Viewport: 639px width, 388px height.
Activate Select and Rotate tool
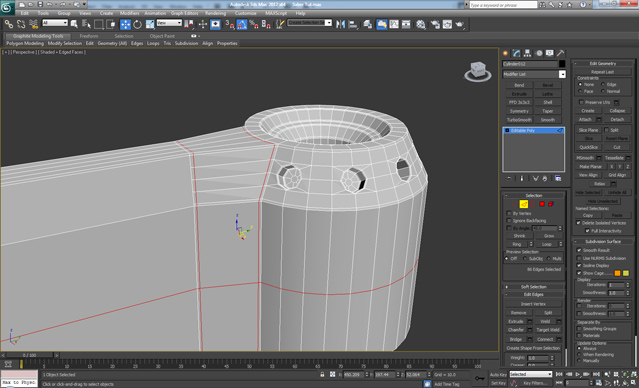coord(138,24)
